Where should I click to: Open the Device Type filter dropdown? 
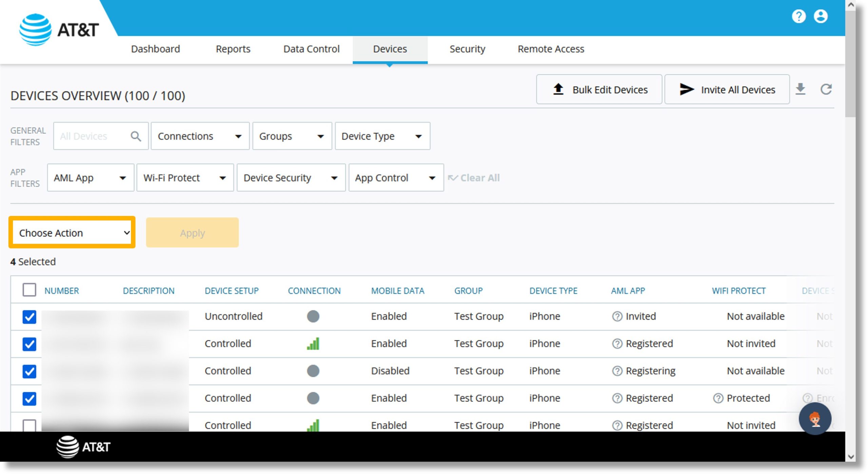[x=382, y=136]
